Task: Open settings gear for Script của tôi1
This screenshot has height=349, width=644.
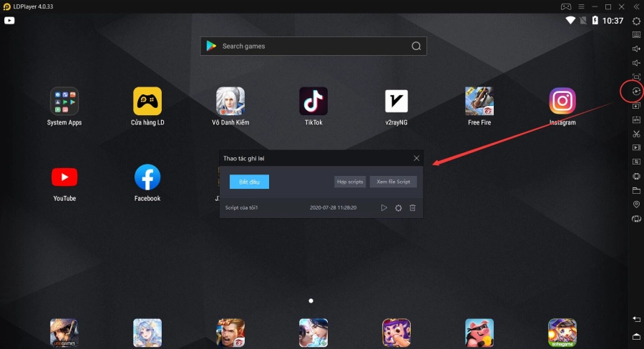Action: pyautogui.click(x=399, y=208)
